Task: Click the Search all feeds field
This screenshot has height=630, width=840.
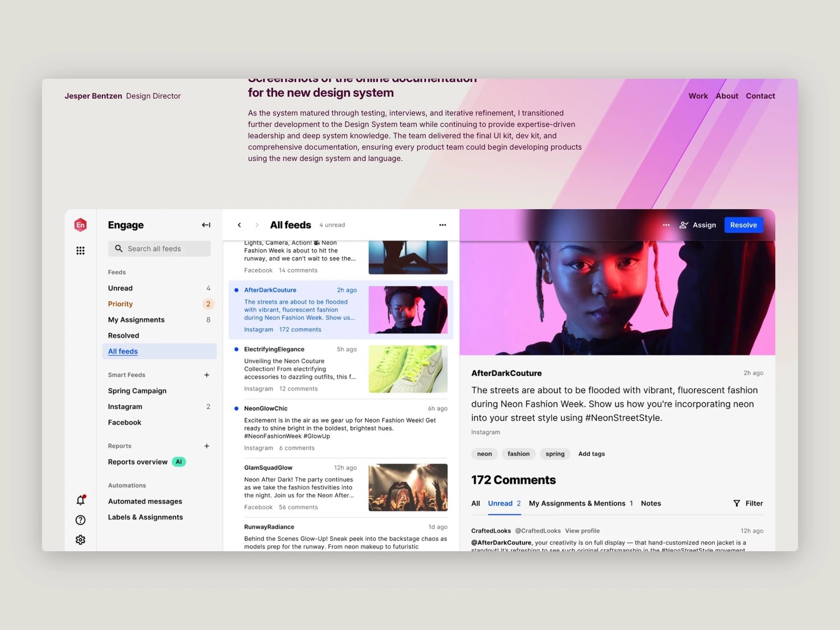Action: click(159, 248)
